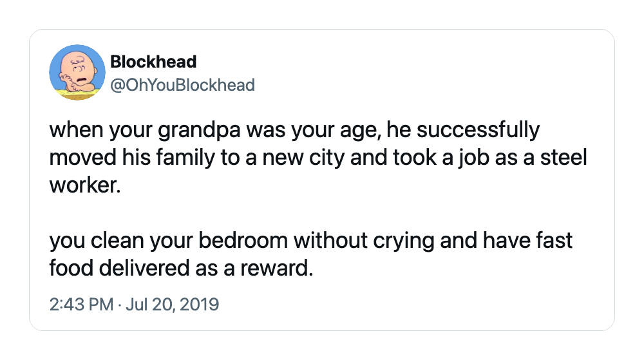The height and width of the screenshot is (360, 644).
Task: Click the word "steel" in the tweet
Action: point(563,158)
